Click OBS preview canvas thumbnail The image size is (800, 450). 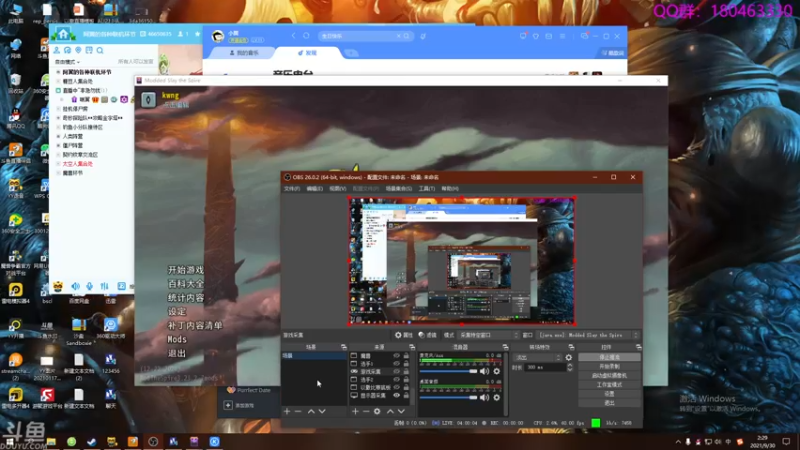(461, 261)
